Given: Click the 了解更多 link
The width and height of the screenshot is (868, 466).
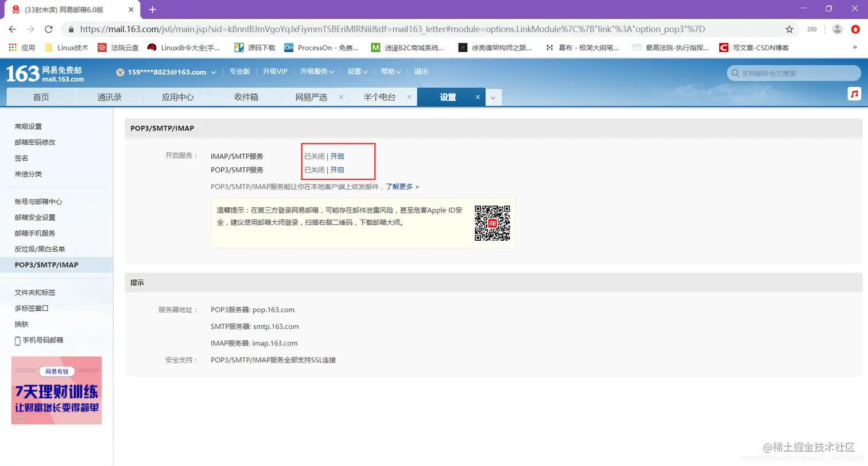Looking at the screenshot, I should [x=402, y=187].
